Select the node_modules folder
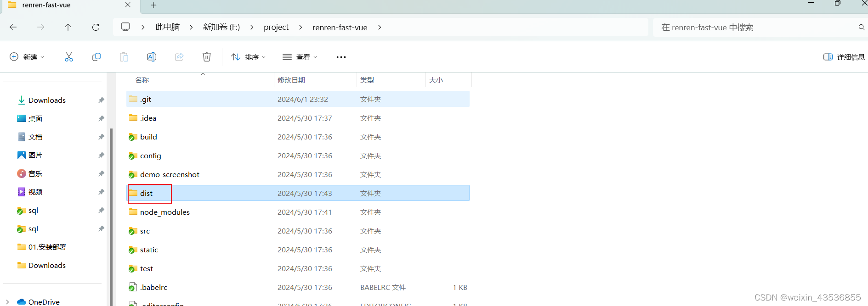This screenshot has height=306, width=868. tap(298, 212)
